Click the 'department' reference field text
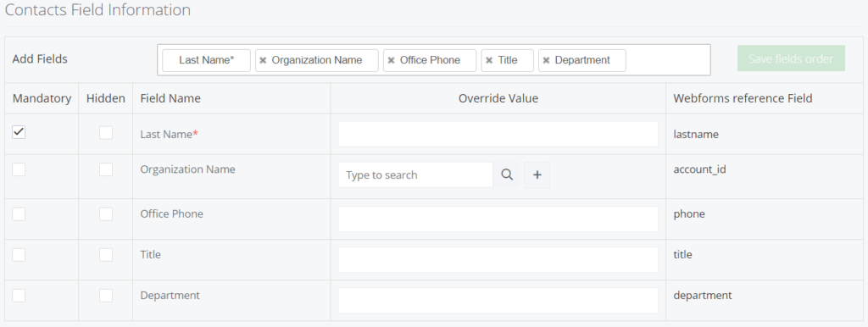The height and width of the screenshot is (327, 868). point(703,296)
